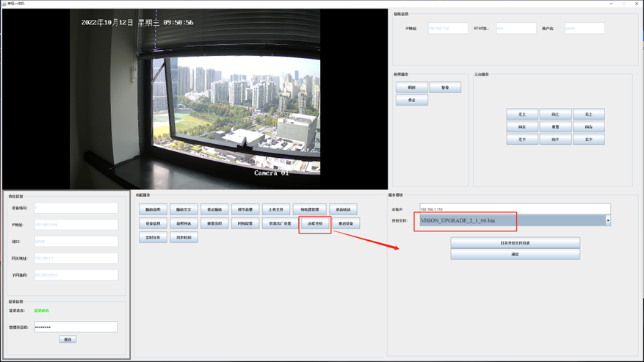Image resolution: width=644 pixels, height=362 pixels.
Task: Click the 重启设备 restart device button
Action: (x=345, y=223)
